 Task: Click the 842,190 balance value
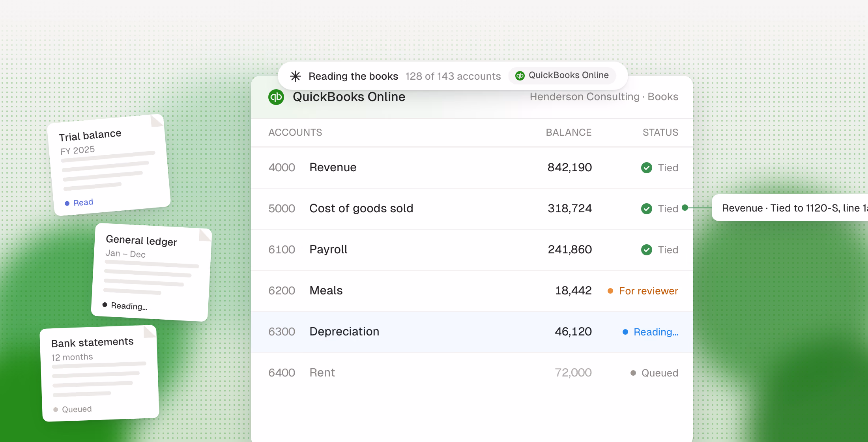pyautogui.click(x=570, y=167)
